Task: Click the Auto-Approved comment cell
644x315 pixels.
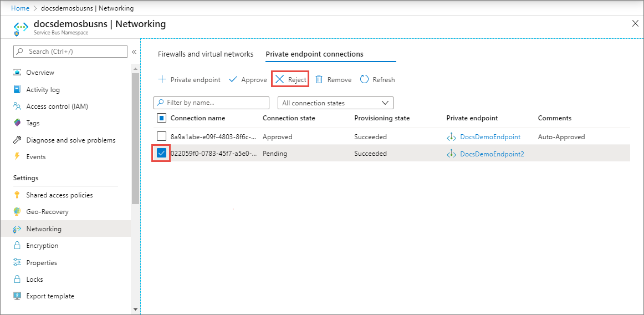Action: (x=561, y=137)
